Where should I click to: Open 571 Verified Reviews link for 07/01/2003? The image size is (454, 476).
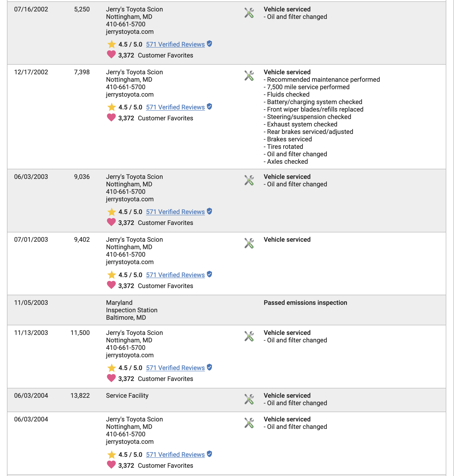click(175, 275)
